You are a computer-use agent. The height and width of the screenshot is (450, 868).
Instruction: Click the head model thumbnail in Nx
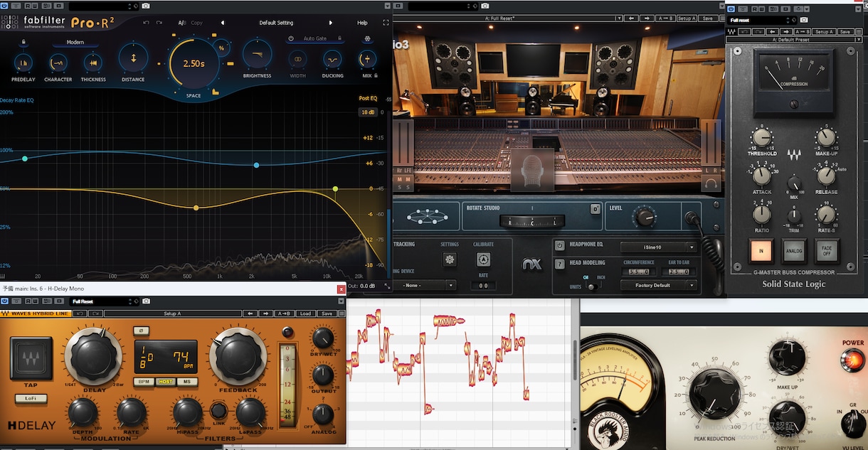click(x=532, y=170)
